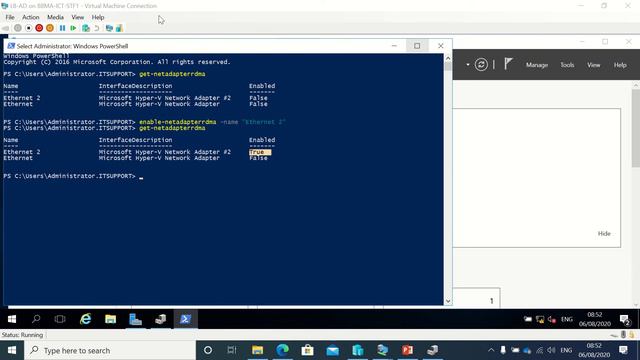The width and height of the screenshot is (640, 360).
Task: Click the server tools icon in the guest taskbar
Action: pyautogui.click(x=160, y=319)
